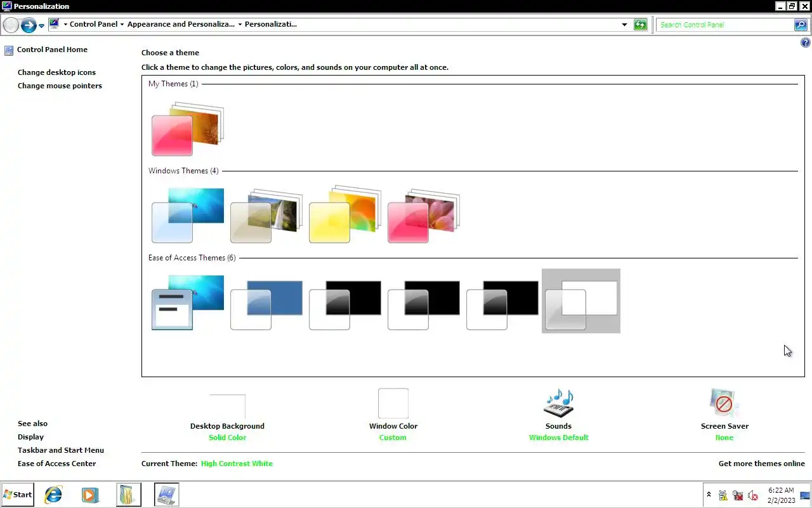The width and height of the screenshot is (812, 508).
Task: Open Ease of Access Center link
Action: 56,464
